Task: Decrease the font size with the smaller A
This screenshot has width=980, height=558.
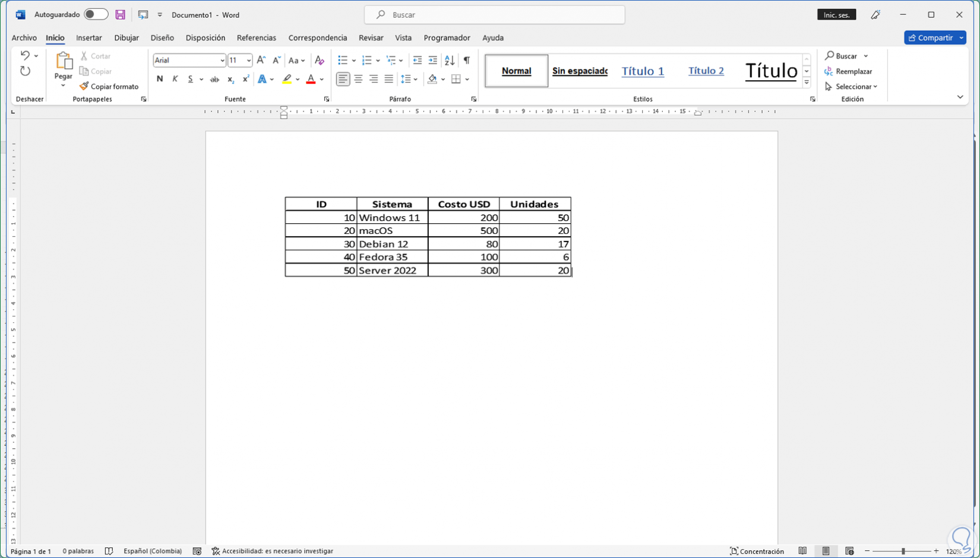Action: 276,60
